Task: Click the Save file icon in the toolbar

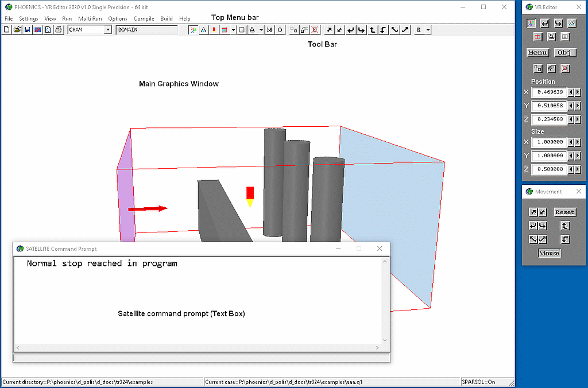Action: [x=27, y=30]
